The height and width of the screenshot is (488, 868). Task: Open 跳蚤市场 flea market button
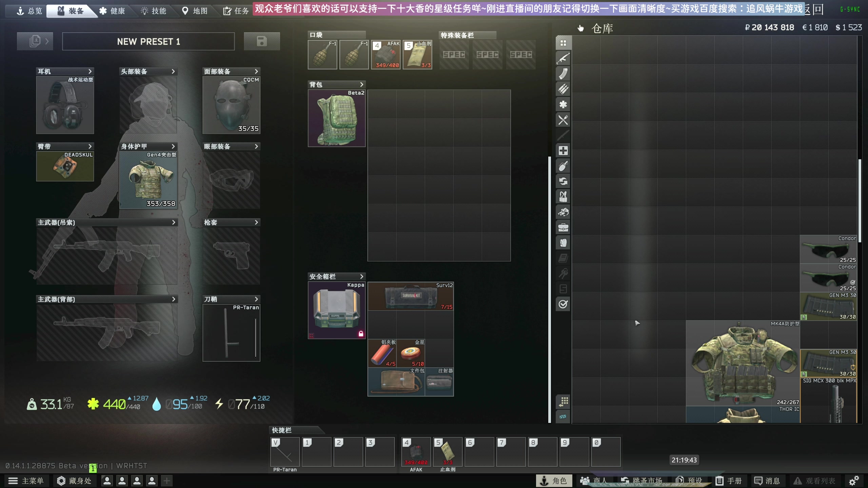coord(642,481)
